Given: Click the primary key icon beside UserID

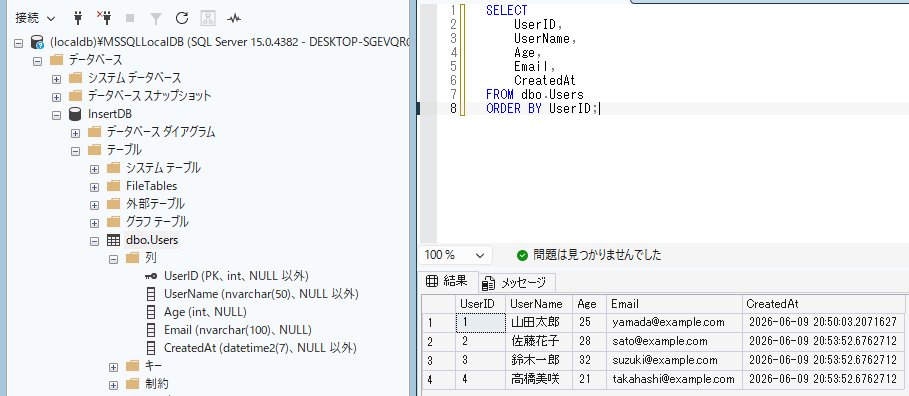Looking at the screenshot, I should (151, 276).
